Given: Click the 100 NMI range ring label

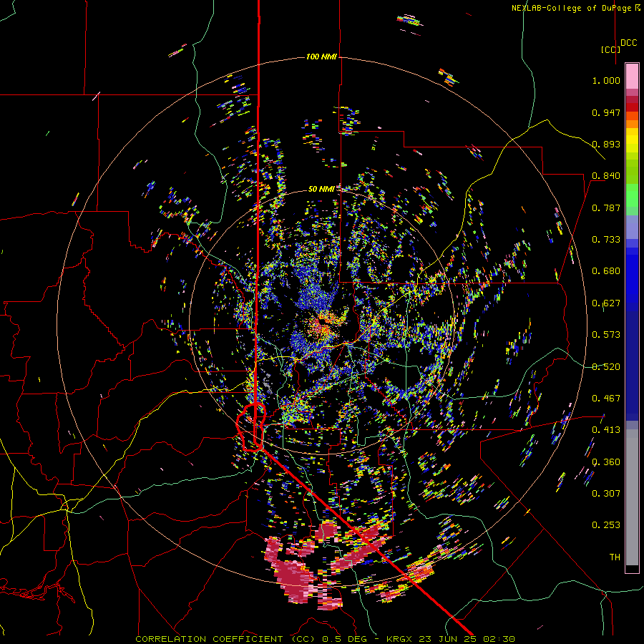Looking at the screenshot, I should (x=321, y=57).
